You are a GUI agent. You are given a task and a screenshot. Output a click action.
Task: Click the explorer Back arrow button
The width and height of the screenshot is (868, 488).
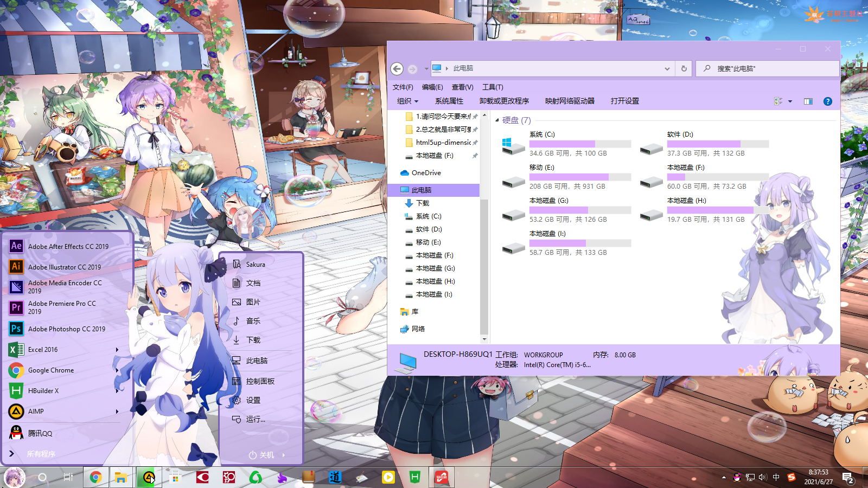tap(397, 69)
